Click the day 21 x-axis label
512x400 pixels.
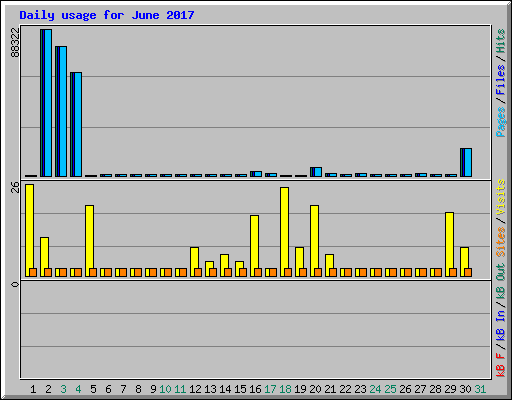330,389
